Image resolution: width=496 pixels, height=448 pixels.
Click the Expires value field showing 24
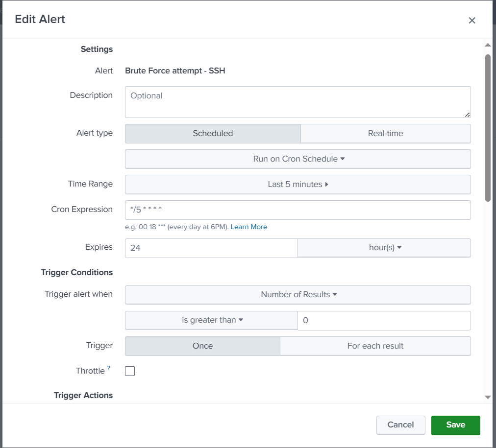coord(211,248)
